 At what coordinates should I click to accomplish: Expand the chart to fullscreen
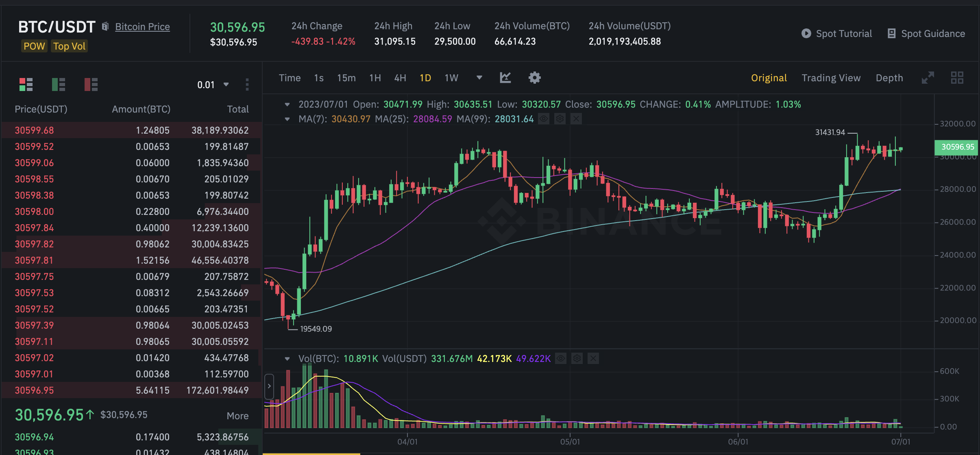(x=928, y=78)
